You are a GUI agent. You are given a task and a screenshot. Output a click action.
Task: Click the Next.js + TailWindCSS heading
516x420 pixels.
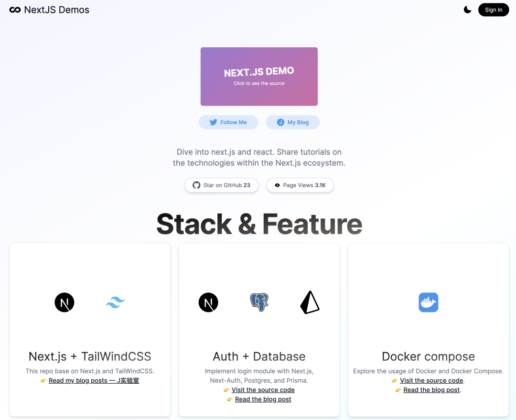[90, 356]
